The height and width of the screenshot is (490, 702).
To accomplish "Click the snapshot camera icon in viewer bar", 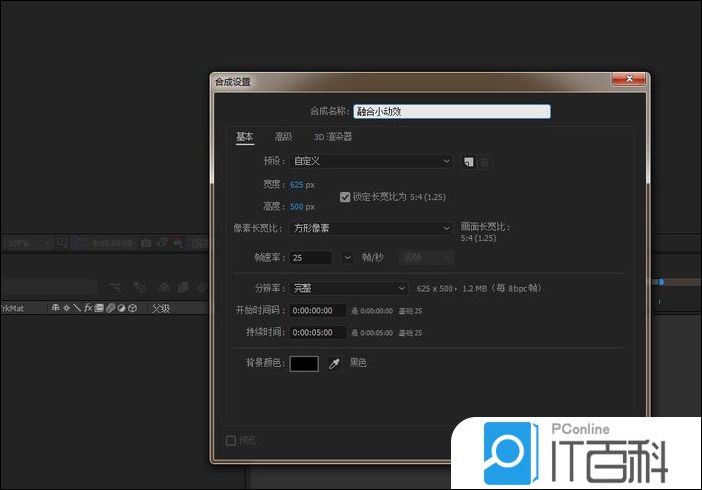I will (146, 243).
